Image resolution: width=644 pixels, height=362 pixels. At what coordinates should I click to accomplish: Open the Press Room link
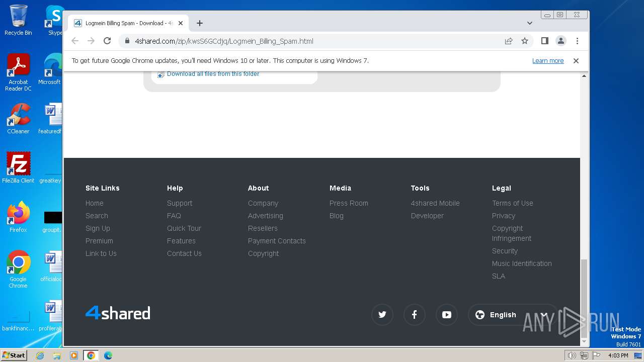(349, 203)
